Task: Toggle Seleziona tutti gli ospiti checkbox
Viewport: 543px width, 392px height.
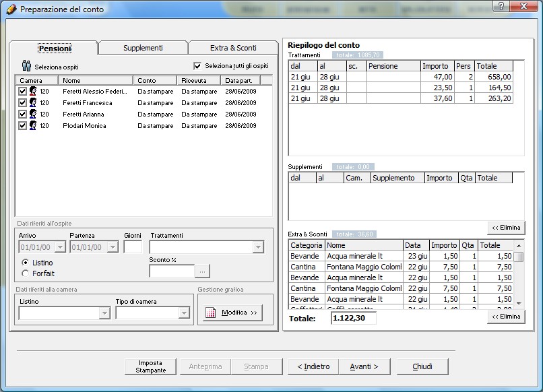Action: click(197, 66)
